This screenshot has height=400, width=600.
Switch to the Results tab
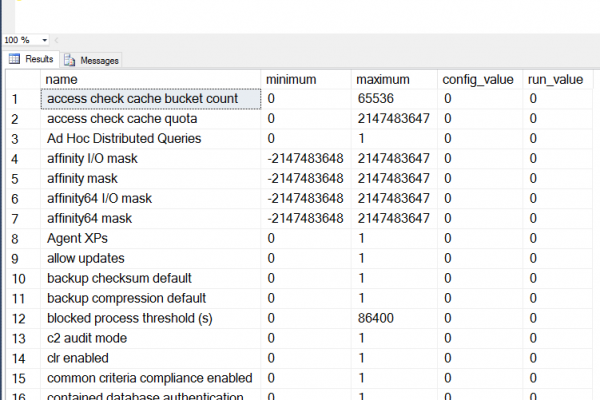(31, 59)
